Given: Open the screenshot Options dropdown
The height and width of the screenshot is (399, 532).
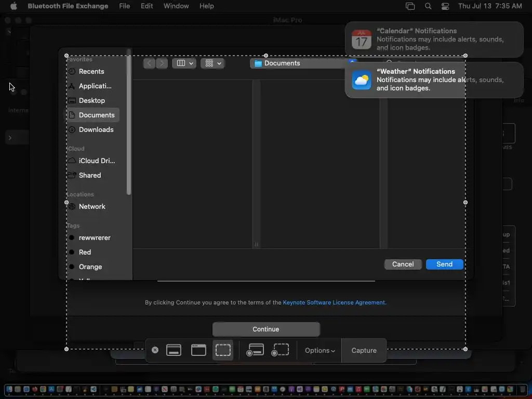Looking at the screenshot, I should (320, 351).
